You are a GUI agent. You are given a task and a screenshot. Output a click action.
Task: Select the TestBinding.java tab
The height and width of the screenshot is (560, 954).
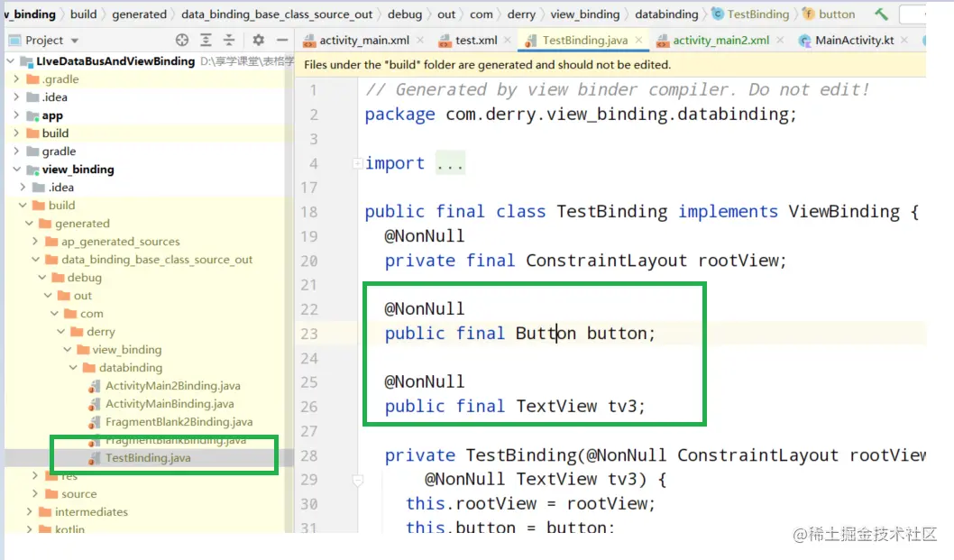tap(584, 41)
